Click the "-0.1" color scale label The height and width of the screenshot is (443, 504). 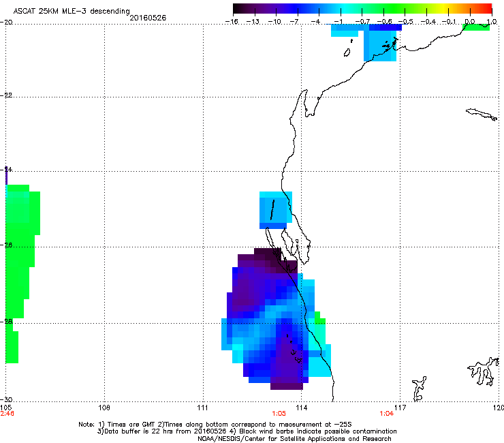click(x=449, y=22)
